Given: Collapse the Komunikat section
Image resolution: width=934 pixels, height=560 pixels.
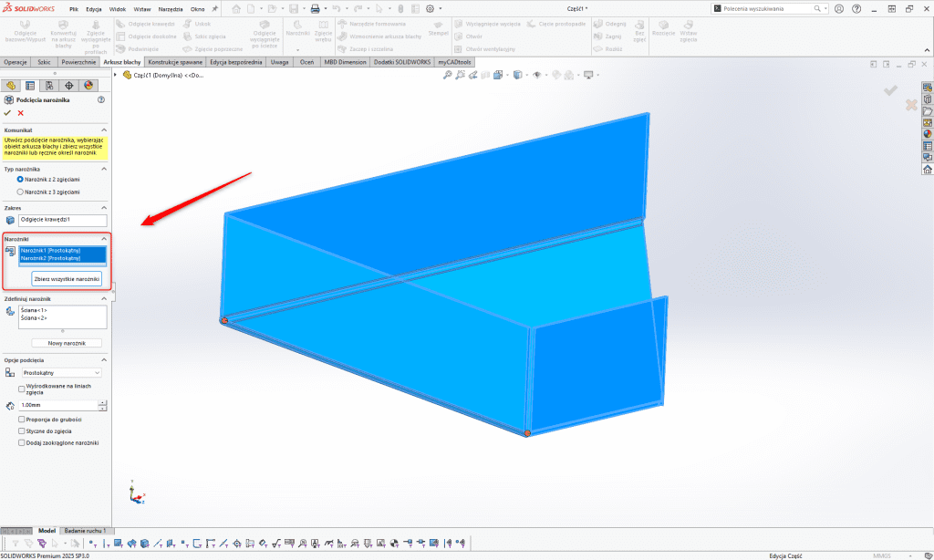Looking at the screenshot, I should click(104, 130).
